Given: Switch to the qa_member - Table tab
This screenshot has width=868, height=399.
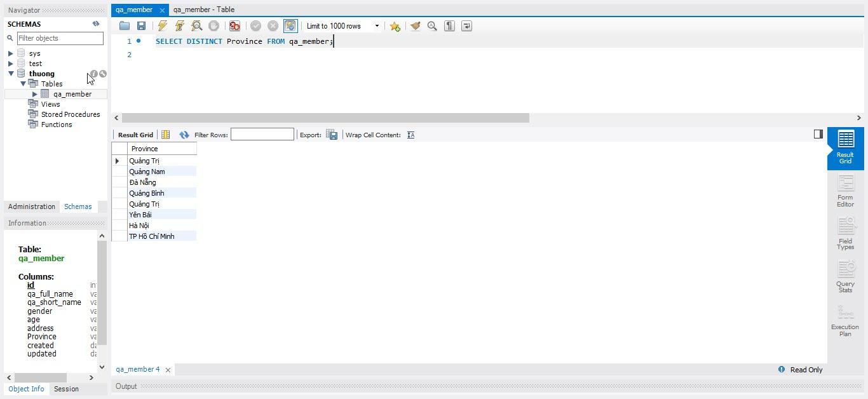Looking at the screenshot, I should (x=204, y=10).
